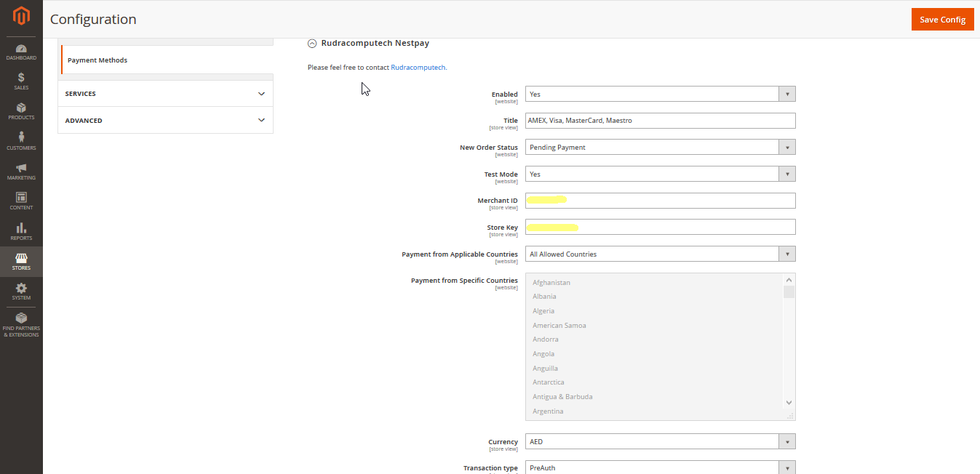Open the Reports menu in sidebar

pos(21,231)
